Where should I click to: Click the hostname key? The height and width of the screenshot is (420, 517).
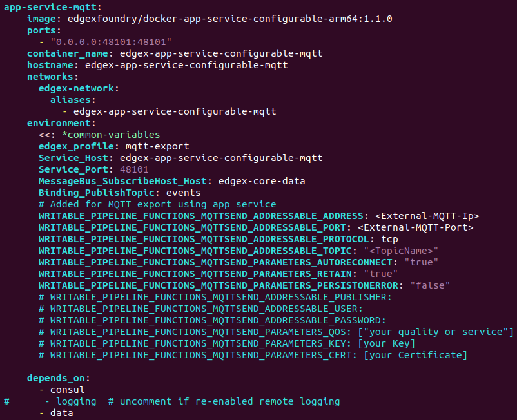pos(50,65)
